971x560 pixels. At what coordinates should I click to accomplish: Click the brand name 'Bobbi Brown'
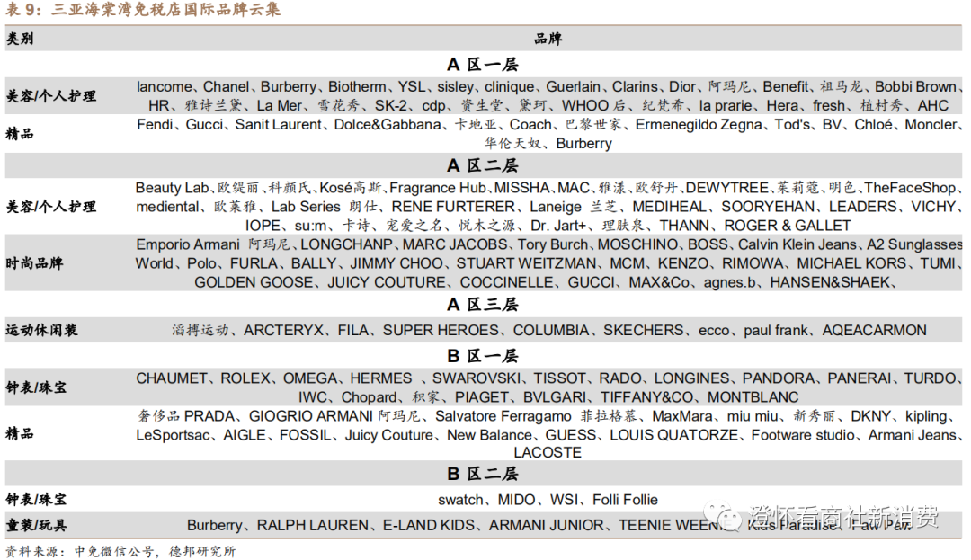point(915,86)
